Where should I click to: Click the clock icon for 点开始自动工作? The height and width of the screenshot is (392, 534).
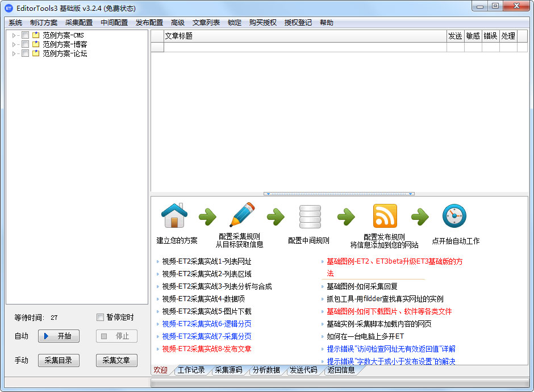coord(454,215)
